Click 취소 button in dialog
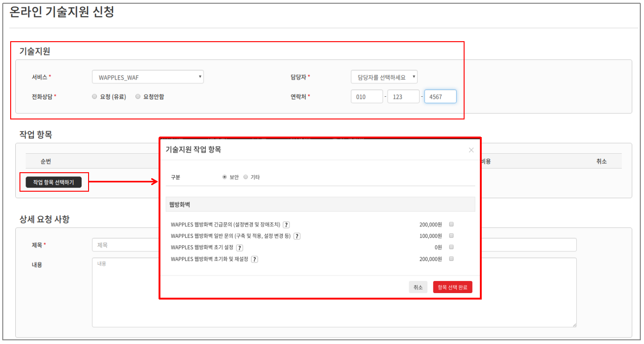Screen dimensions: 644x344 [x=418, y=288]
